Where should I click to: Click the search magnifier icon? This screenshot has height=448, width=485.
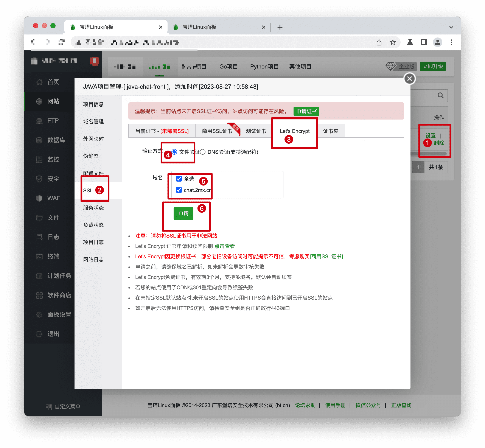440,95
